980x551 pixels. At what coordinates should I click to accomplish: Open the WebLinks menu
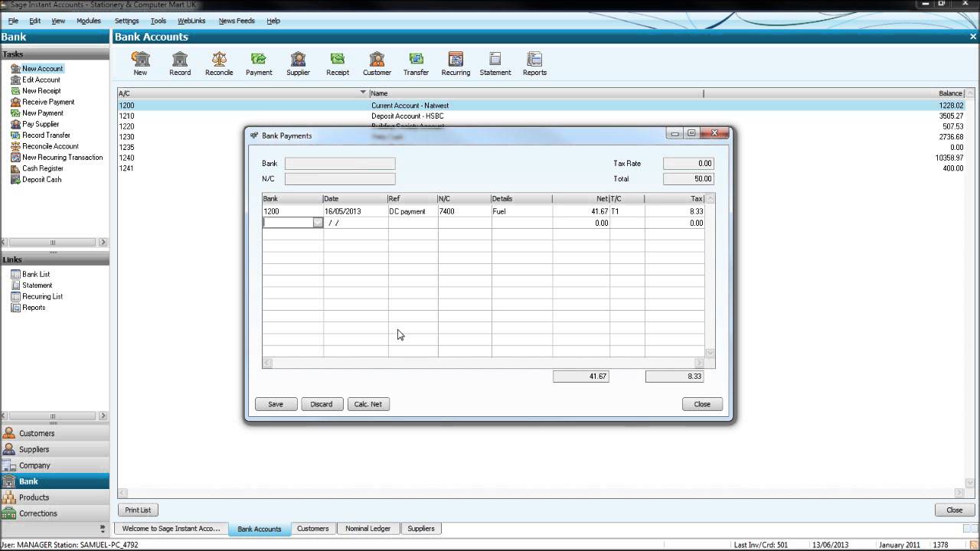(x=191, y=21)
